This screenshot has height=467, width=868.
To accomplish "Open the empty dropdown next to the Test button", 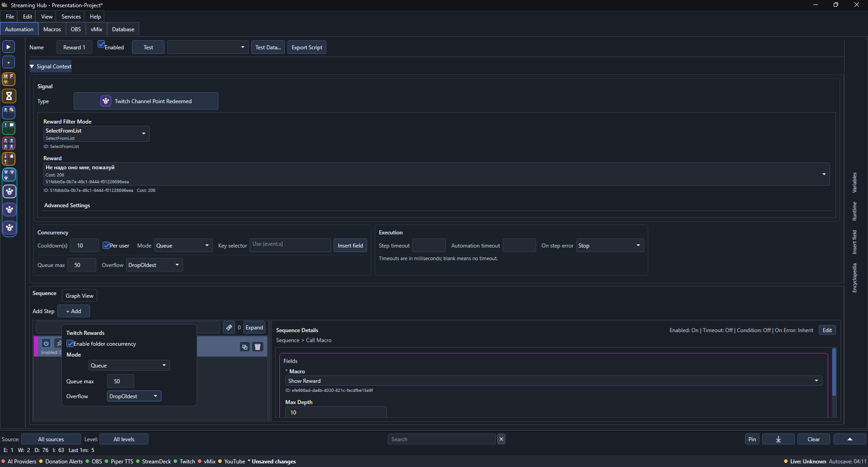I will 208,47.
